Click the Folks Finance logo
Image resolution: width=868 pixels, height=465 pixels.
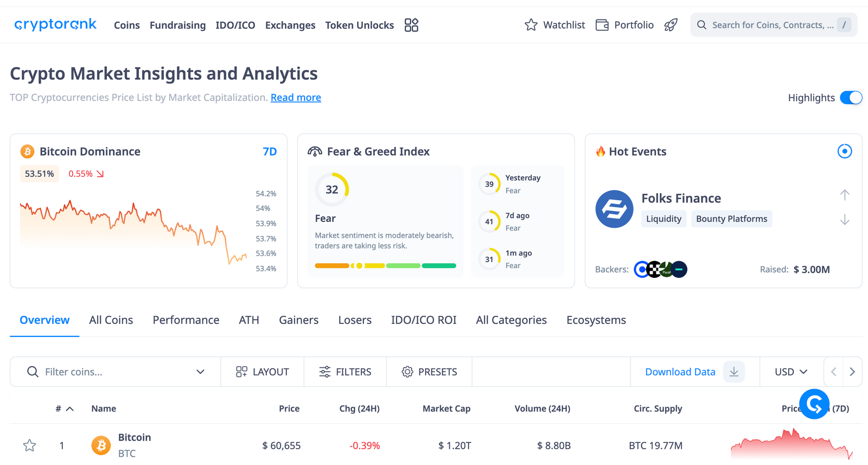(x=614, y=209)
